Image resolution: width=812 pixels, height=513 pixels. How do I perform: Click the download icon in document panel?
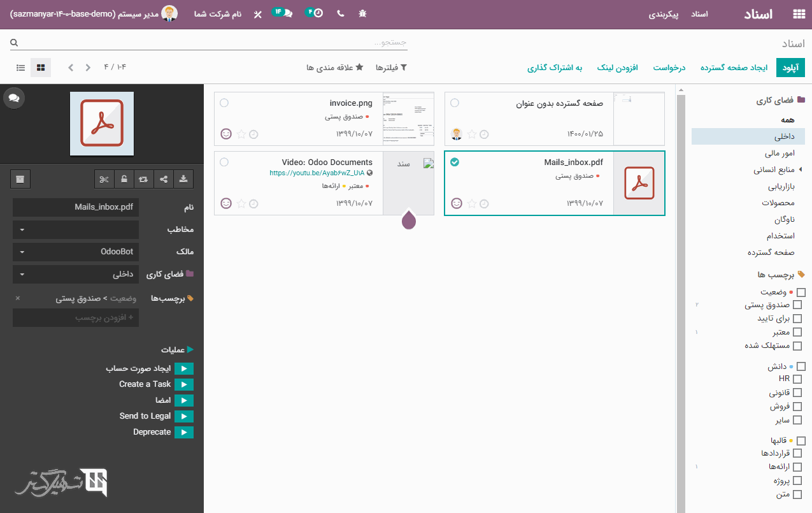coord(183,179)
